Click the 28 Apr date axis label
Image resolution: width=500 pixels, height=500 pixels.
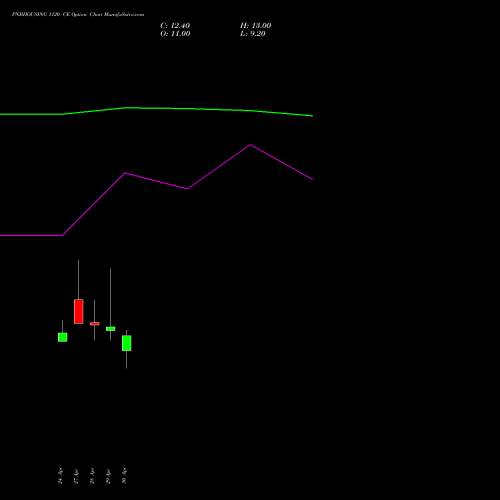pos(92,476)
